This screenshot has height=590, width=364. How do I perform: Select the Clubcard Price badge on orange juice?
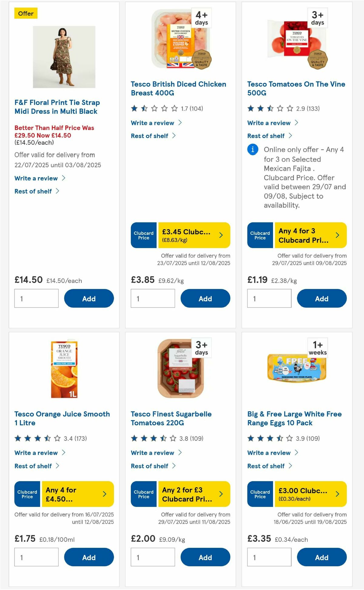[x=27, y=494]
